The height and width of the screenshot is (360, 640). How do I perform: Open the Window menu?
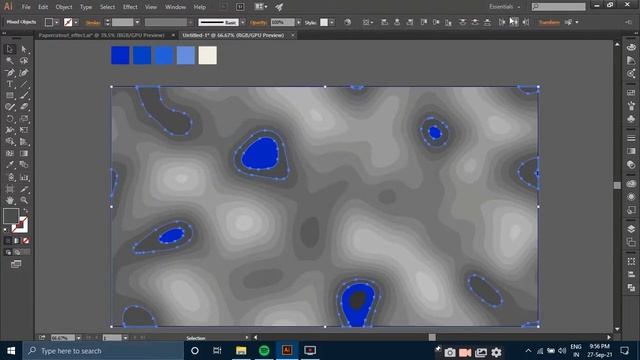coord(176,7)
